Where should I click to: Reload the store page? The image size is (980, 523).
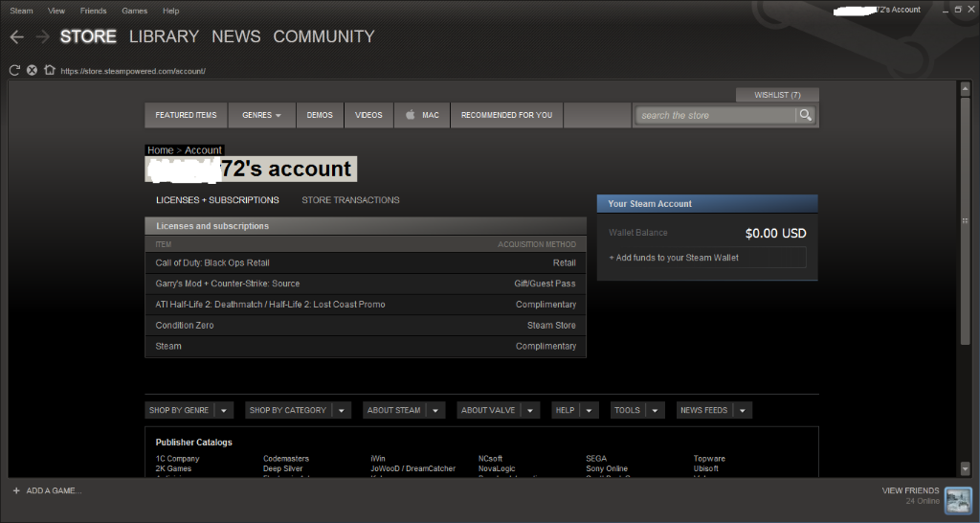pyautogui.click(x=14, y=70)
